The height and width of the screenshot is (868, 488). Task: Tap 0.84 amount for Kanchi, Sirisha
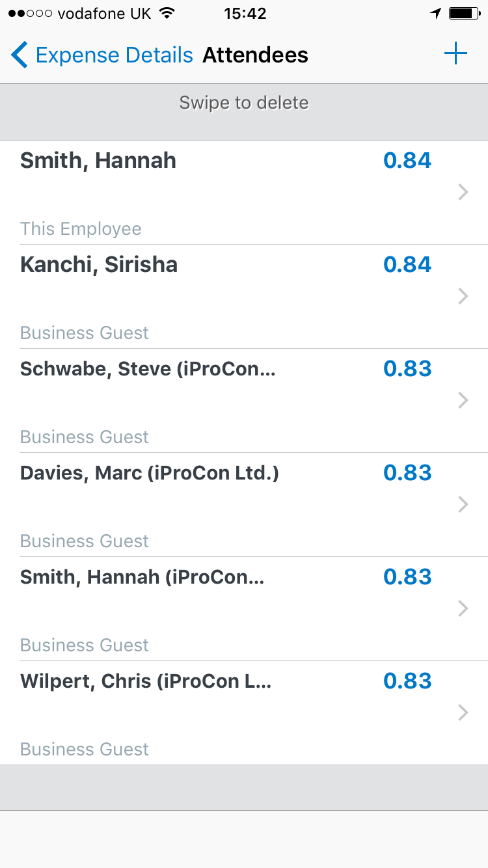click(407, 265)
